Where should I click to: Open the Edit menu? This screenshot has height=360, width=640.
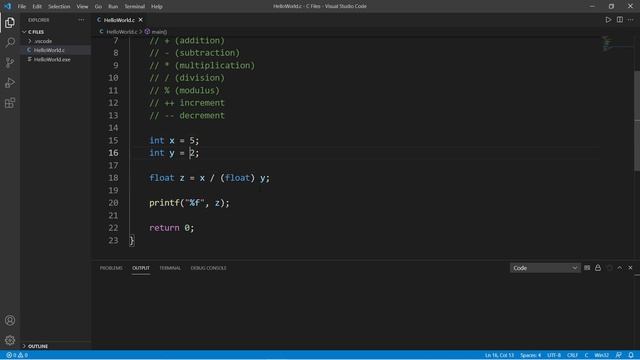(x=37, y=6)
